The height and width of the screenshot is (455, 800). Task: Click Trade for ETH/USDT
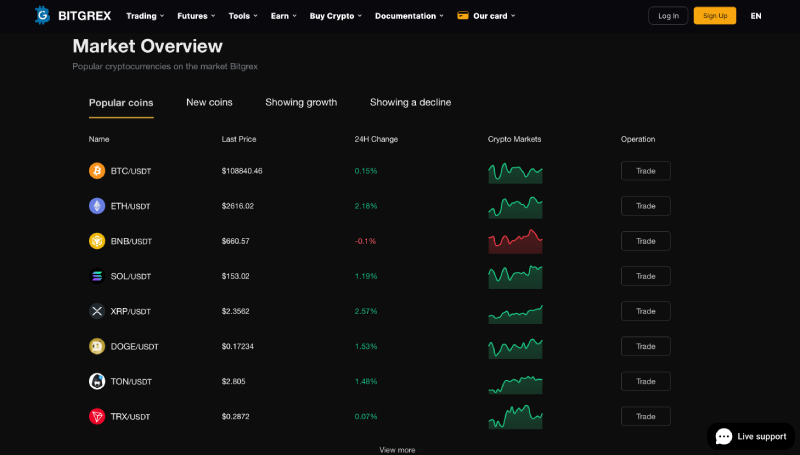pos(645,206)
